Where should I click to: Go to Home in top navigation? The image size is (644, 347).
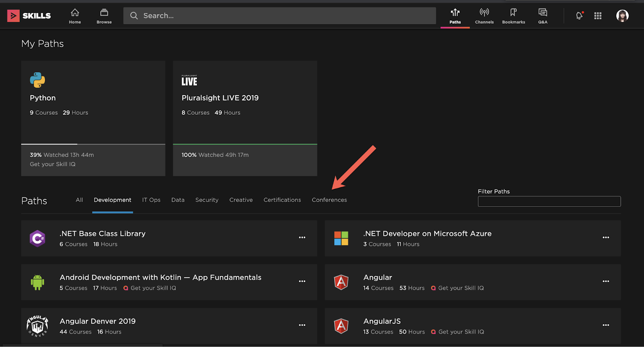[x=75, y=16]
